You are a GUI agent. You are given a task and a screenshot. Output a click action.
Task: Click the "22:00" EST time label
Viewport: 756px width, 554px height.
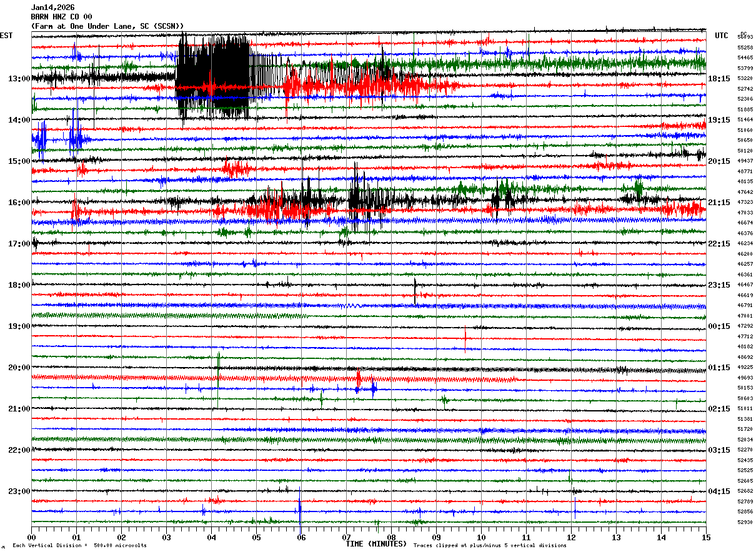tap(19, 450)
